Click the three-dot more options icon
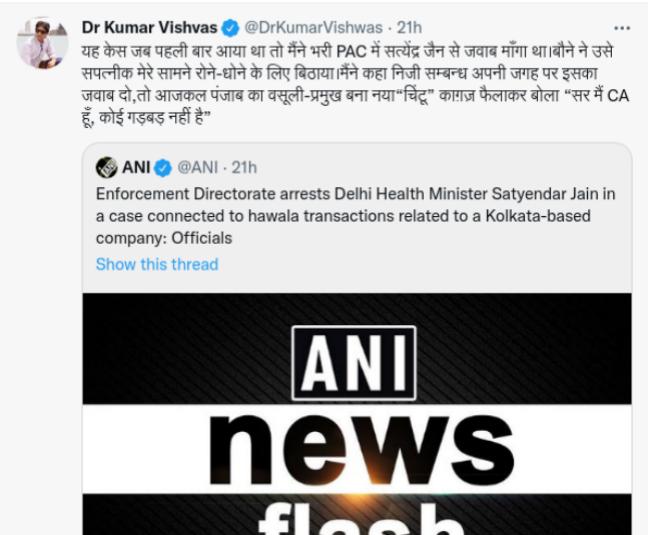The height and width of the screenshot is (535, 648). coord(622,28)
